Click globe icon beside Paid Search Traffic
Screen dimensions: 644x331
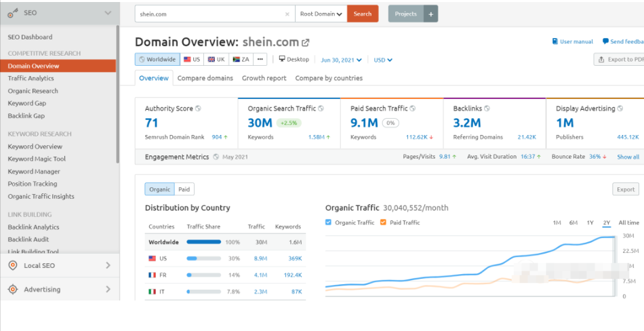click(413, 109)
